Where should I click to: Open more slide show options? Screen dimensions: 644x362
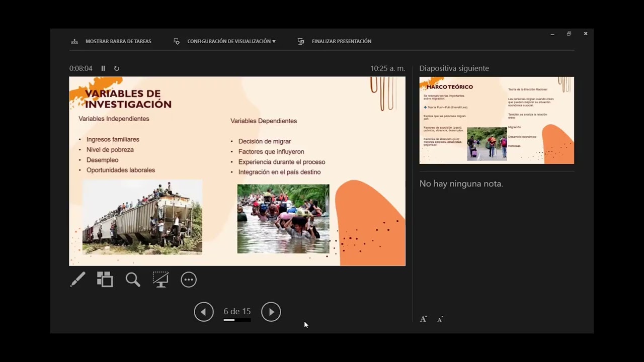pyautogui.click(x=189, y=280)
